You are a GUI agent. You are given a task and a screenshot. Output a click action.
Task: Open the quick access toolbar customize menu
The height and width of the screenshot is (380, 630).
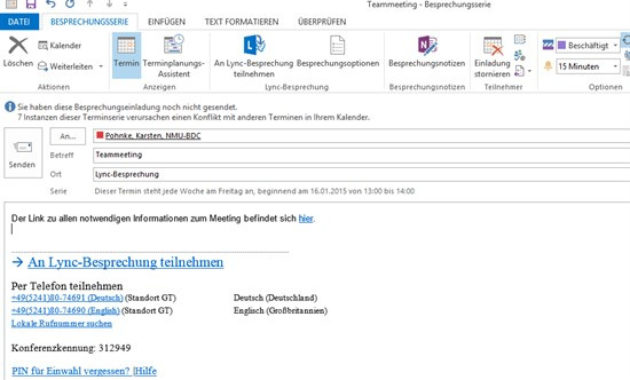(125, 4)
